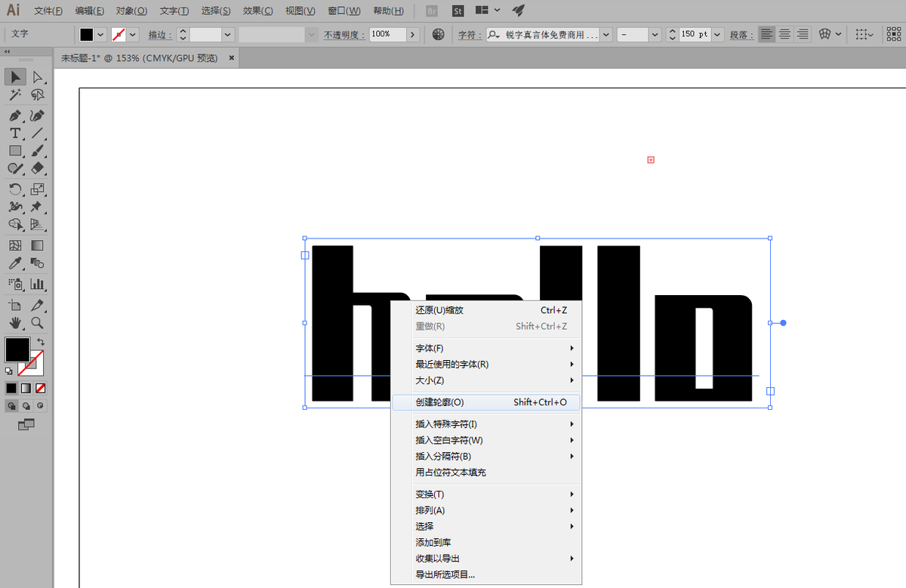The height and width of the screenshot is (588, 906).
Task: Open font size 150 pt dropdown
Action: pyautogui.click(x=717, y=35)
